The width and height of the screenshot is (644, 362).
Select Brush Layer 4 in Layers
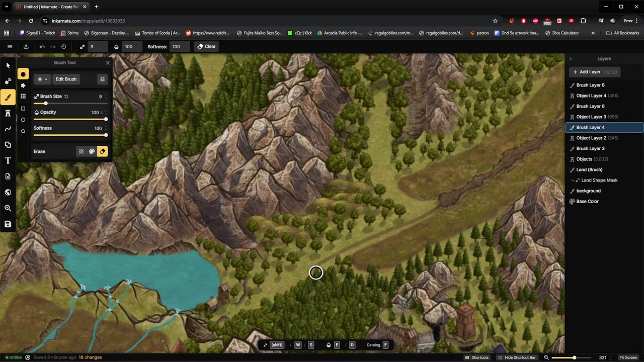click(604, 127)
